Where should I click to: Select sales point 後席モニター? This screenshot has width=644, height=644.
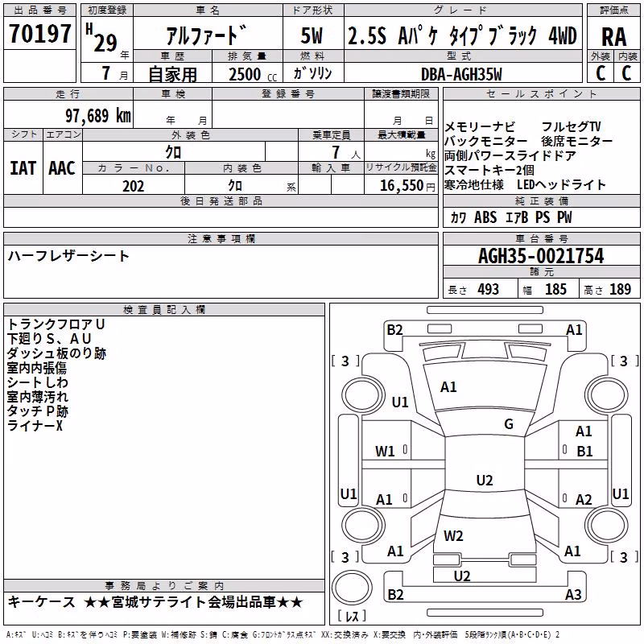coord(576,142)
